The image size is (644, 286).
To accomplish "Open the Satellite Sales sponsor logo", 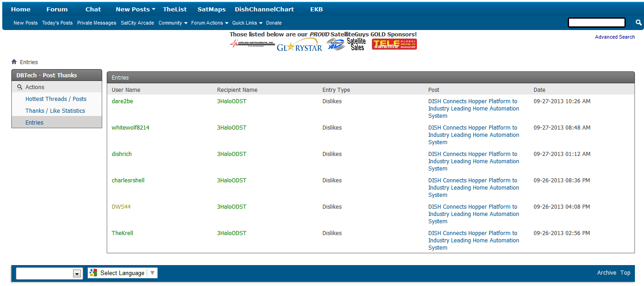I will point(357,44).
